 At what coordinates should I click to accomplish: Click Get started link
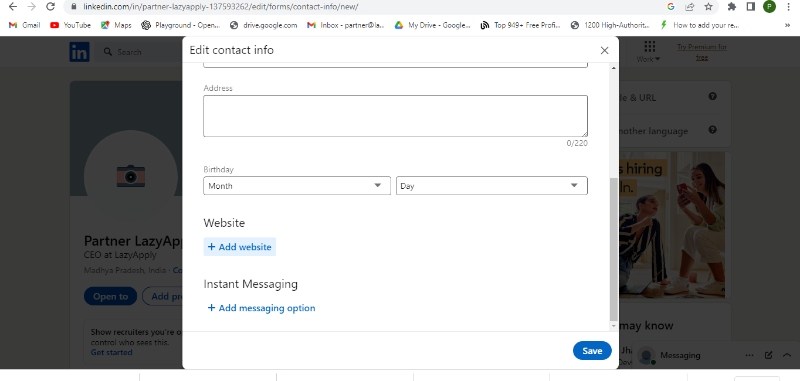click(x=112, y=352)
